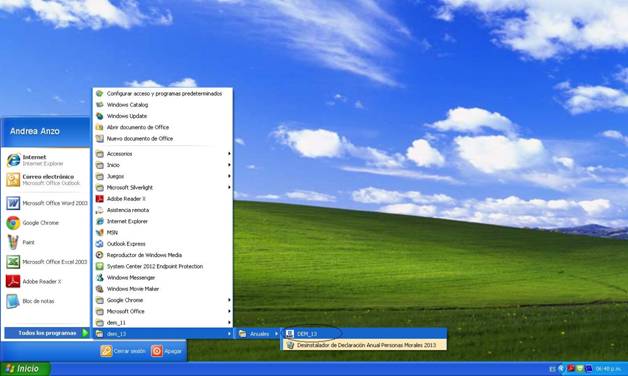This screenshot has height=376, width=628.
Task: Launch MSN from the programs list
Action: point(163,232)
